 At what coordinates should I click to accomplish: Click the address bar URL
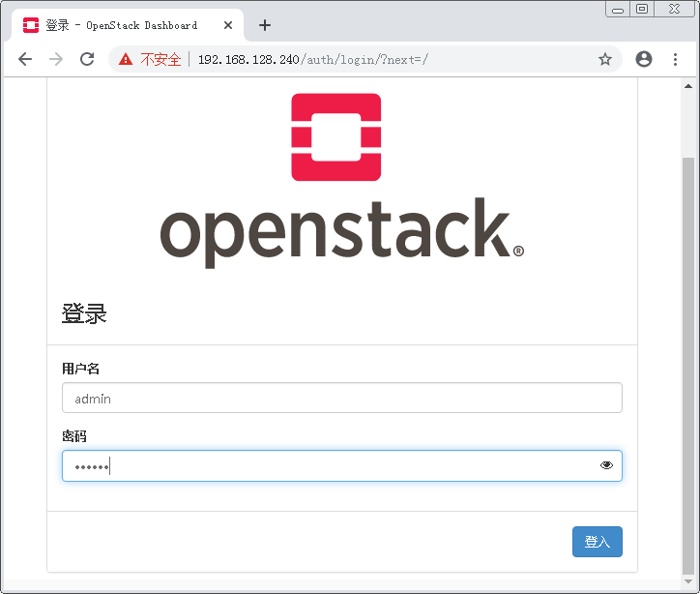pos(313,59)
